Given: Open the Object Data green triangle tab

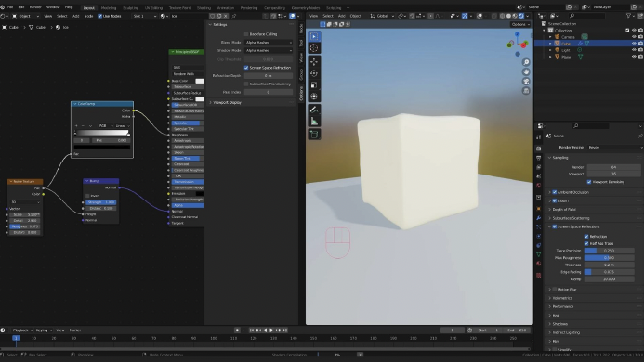Looking at the screenshot, I should [538, 254].
